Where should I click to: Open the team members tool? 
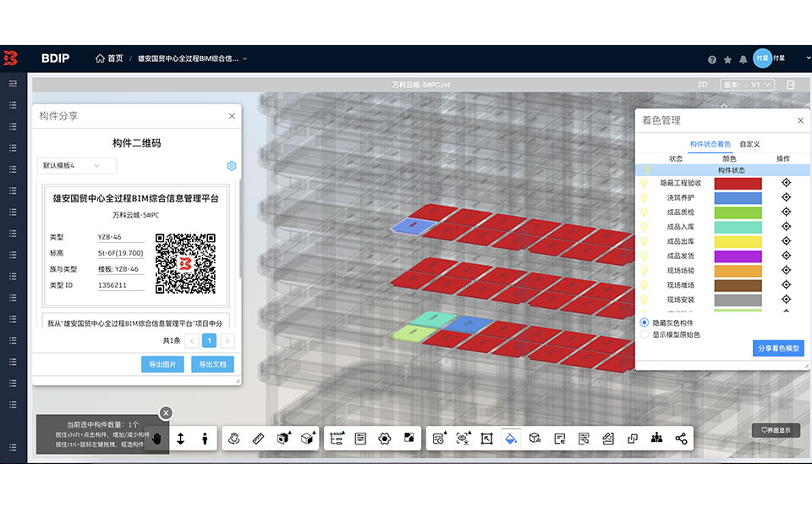(x=656, y=438)
